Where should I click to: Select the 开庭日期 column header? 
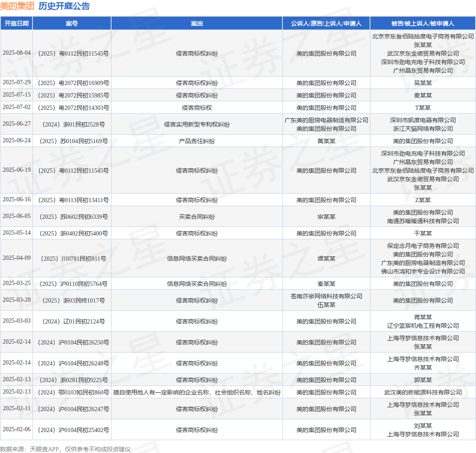coord(17,24)
